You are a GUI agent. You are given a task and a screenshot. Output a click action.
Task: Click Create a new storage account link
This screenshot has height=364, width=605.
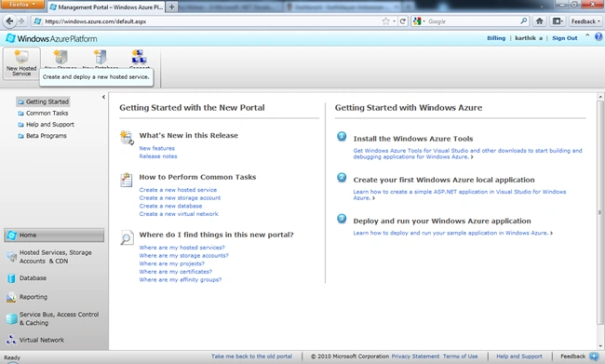(180, 198)
